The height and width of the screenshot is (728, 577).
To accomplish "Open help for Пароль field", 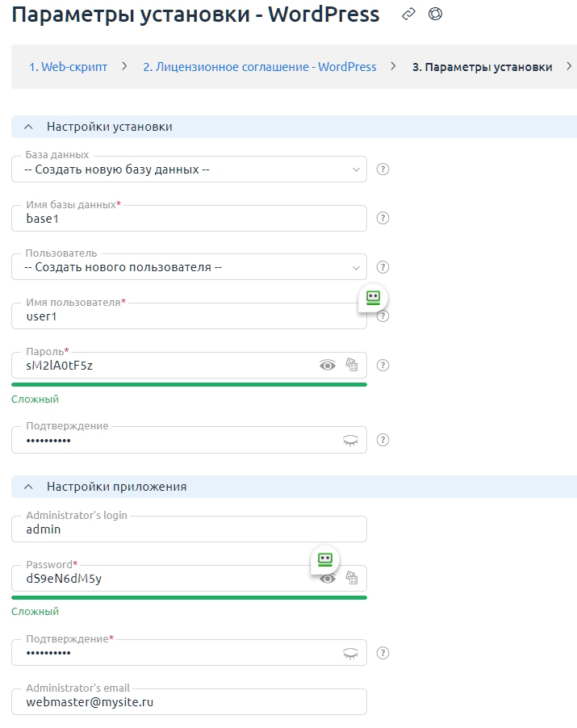I will point(383,366).
